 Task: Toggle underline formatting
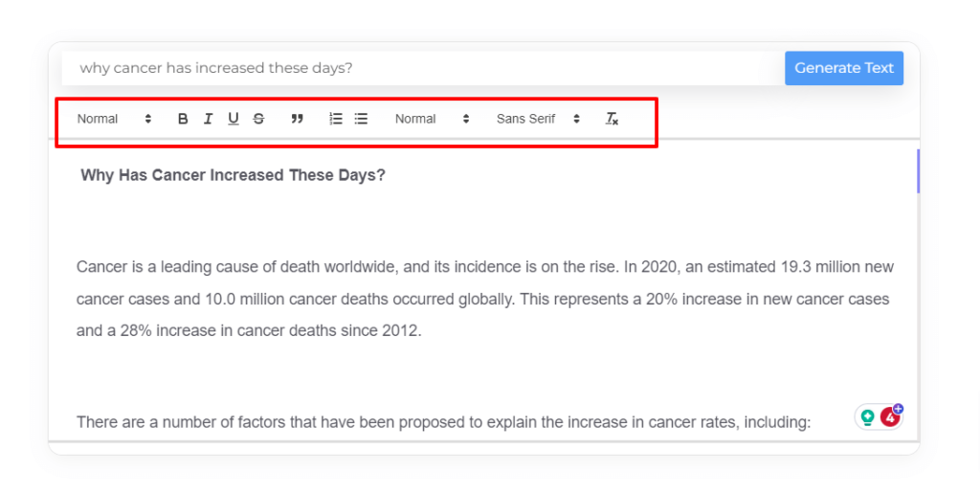[234, 119]
